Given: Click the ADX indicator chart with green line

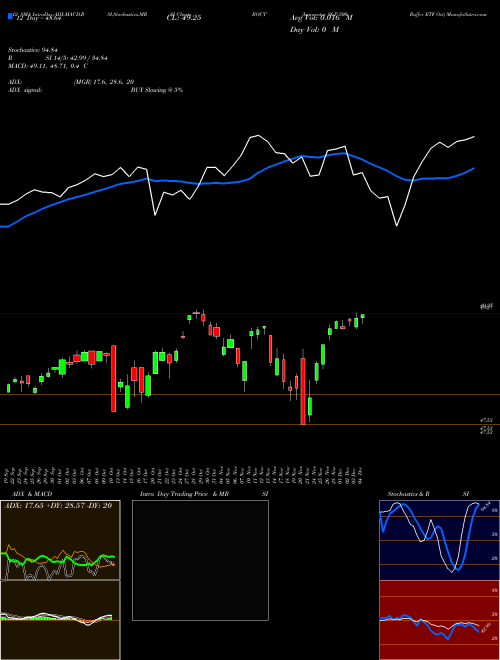Looking at the screenshot, I should (60, 540).
